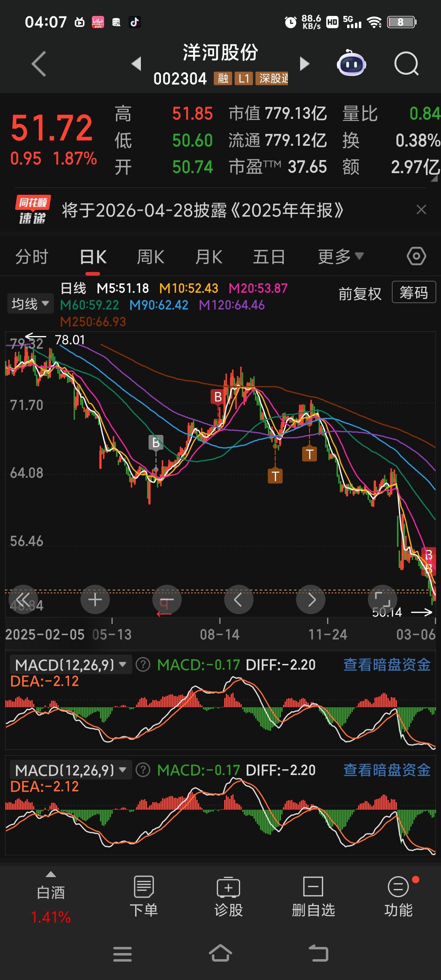Select the 周K tab
441x980 pixels.
coord(151,257)
